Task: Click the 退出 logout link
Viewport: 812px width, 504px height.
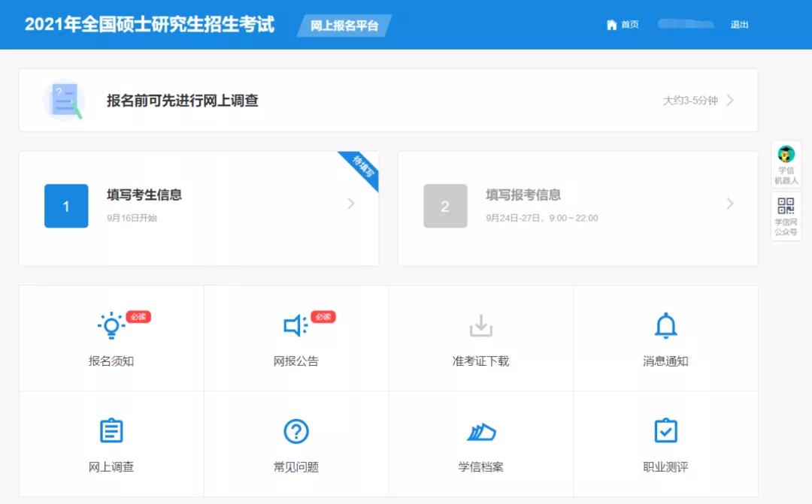Action: click(x=739, y=24)
